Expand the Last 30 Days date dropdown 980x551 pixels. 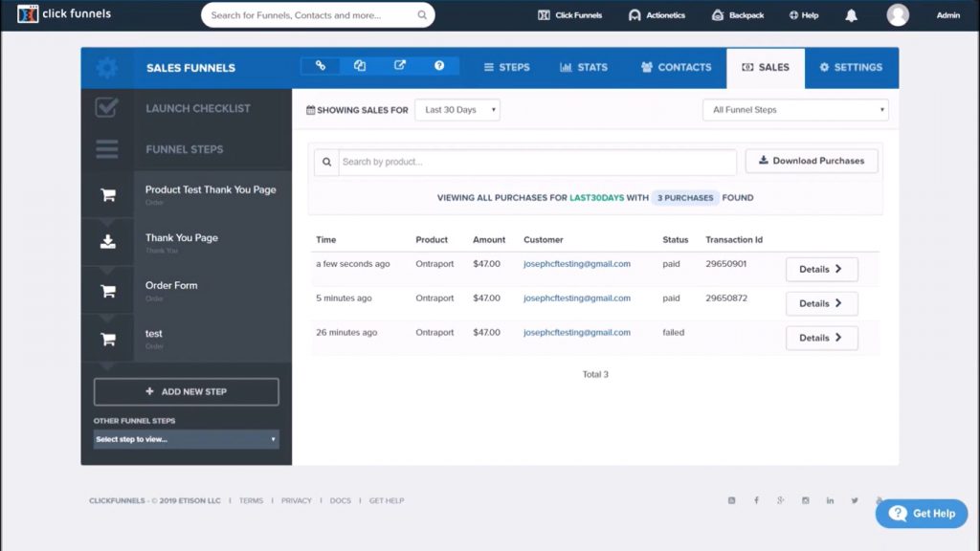click(457, 110)
